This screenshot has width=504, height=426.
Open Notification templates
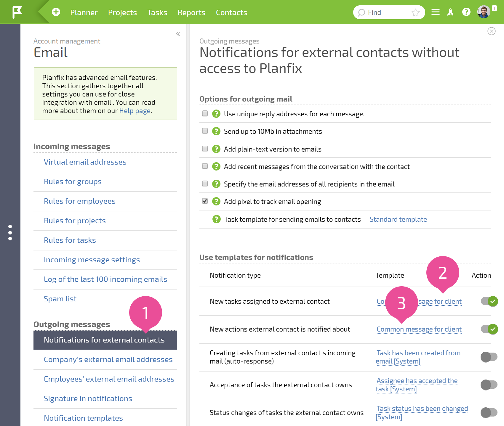[x=83, y=418]
